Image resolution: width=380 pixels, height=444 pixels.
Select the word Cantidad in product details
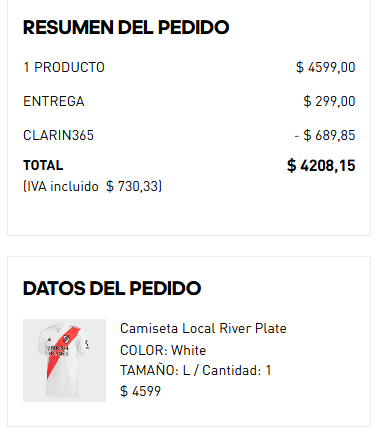(x=230, y=371)
